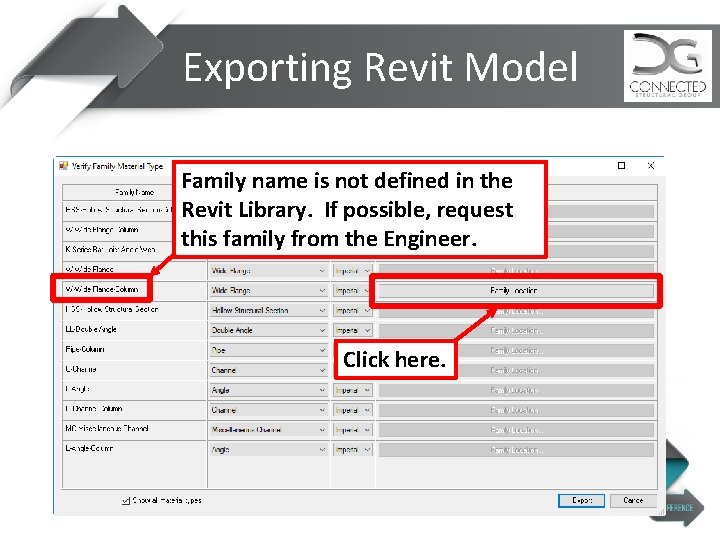The height and width of the screenshot is (540, 720).
Task: Open the Miscellaneous Channel material dropdown
Action: click(x=268, y=430)
